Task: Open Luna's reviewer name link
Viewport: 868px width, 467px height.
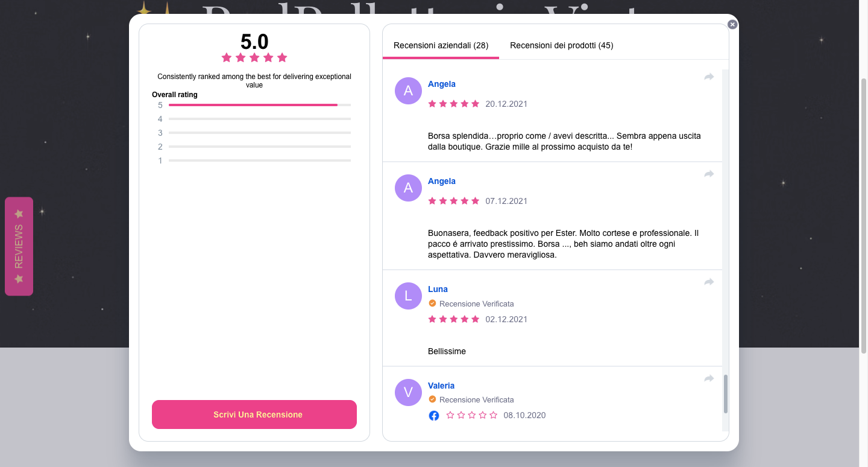Action: pyautogui.click(x=438, y=289)
